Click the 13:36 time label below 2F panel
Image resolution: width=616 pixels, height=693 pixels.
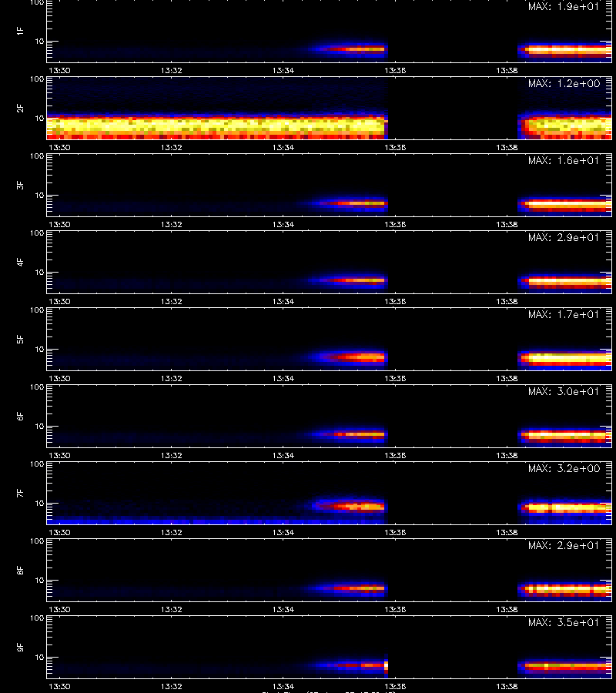coord(395,147)
